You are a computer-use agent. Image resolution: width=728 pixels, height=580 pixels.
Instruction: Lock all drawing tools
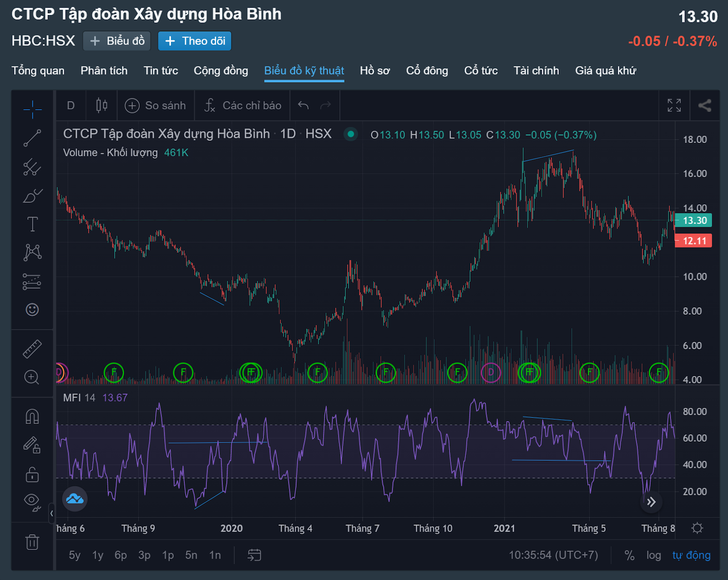click(x=32, y=474)
